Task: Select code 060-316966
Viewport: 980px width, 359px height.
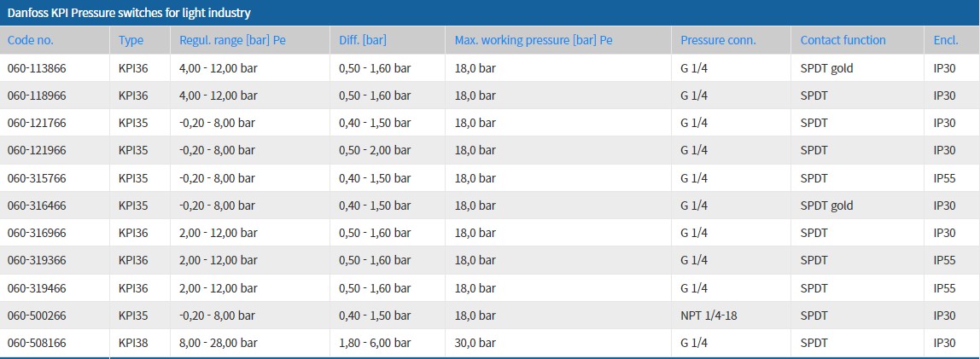Action: [37, 233]
